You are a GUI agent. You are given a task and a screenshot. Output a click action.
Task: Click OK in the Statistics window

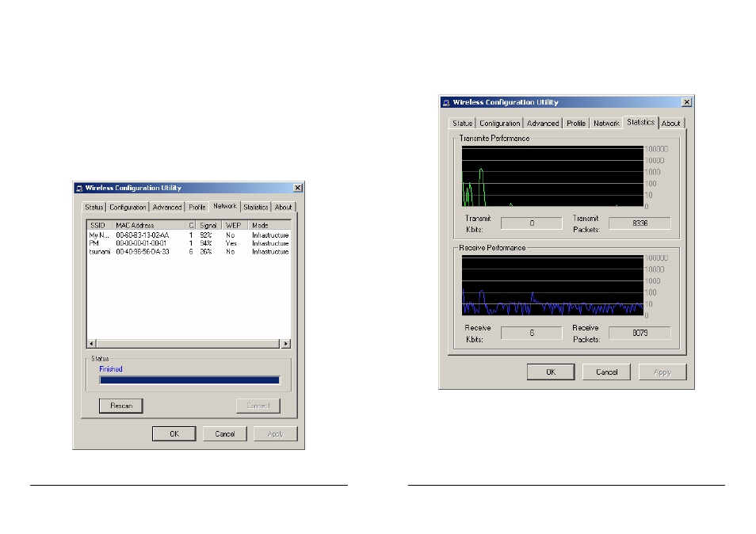[x=551, y=372]
